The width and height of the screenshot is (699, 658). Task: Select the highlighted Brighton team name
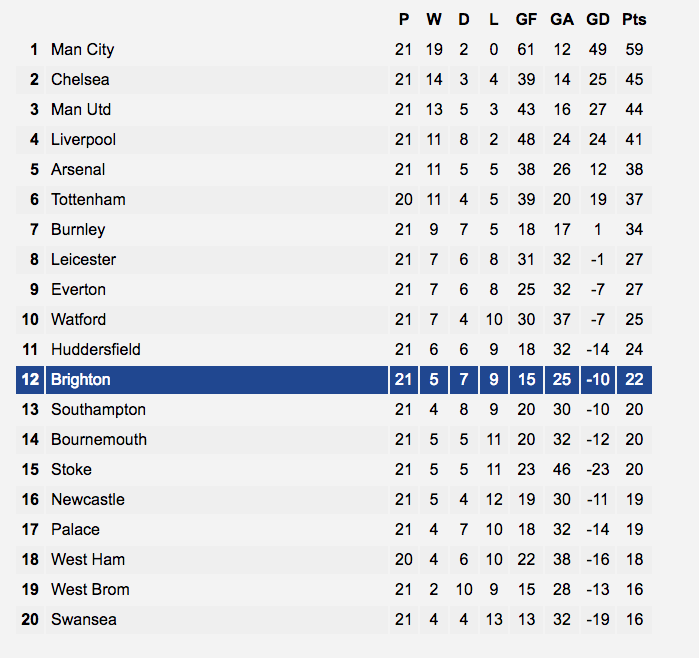(x=81, y=380)
